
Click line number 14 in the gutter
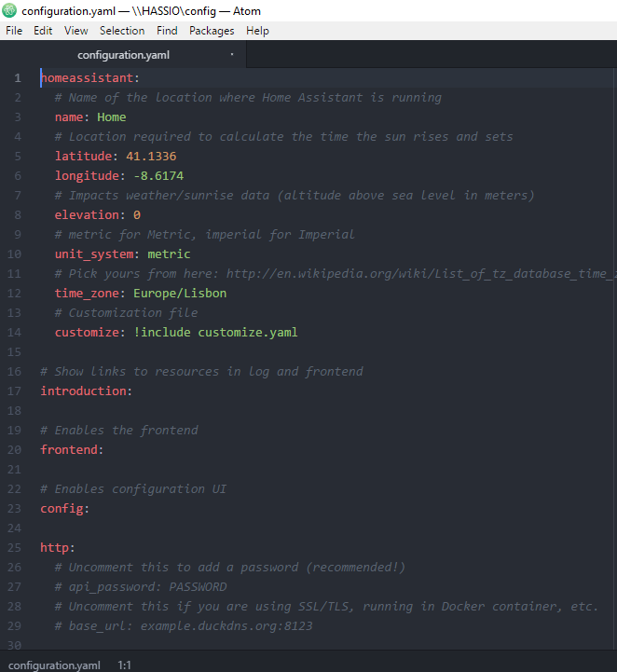click(17, 332)
